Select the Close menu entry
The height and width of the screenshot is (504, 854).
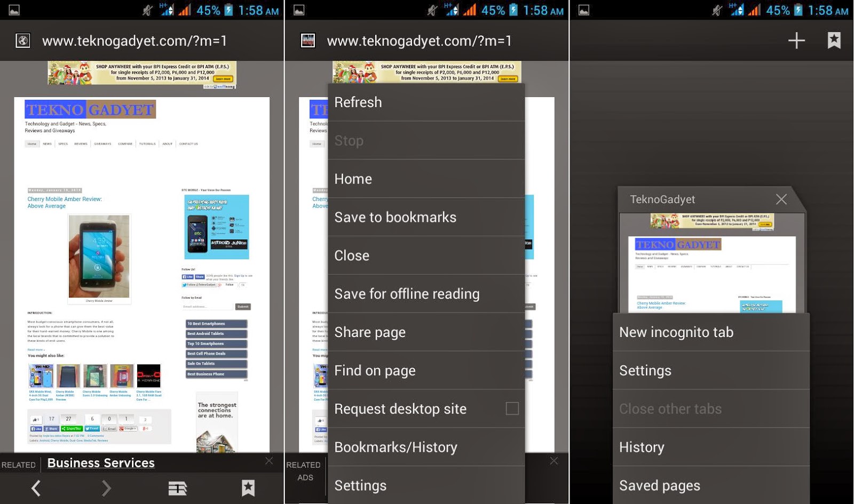[426, 255]
